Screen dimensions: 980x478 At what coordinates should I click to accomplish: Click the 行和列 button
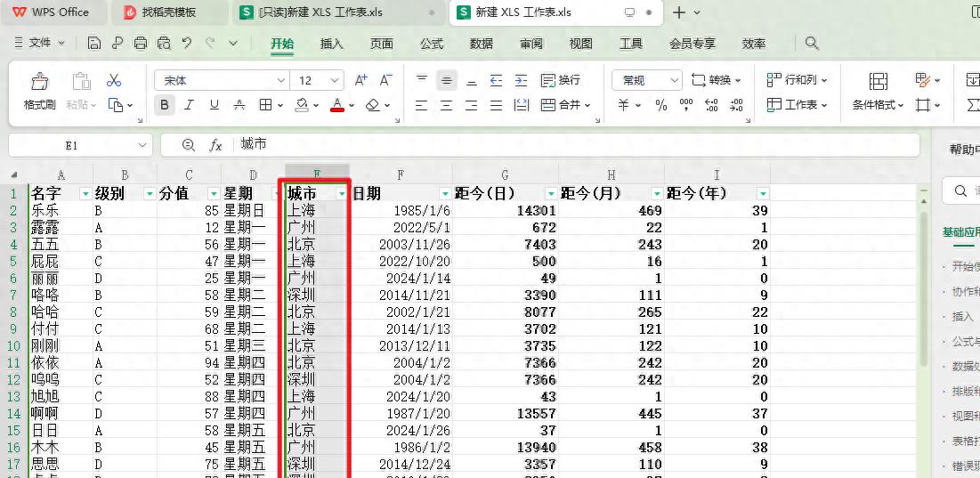tap(797, 80)
